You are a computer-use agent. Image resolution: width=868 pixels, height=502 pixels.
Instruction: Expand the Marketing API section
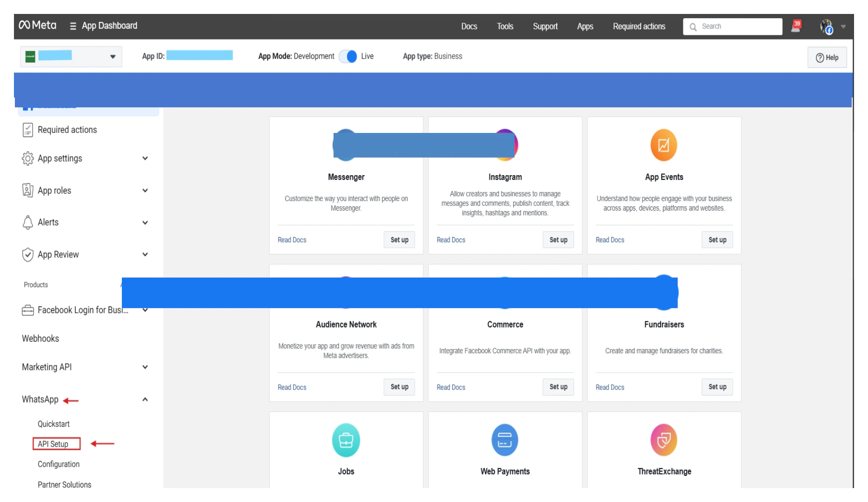click(x=145, y=367)
